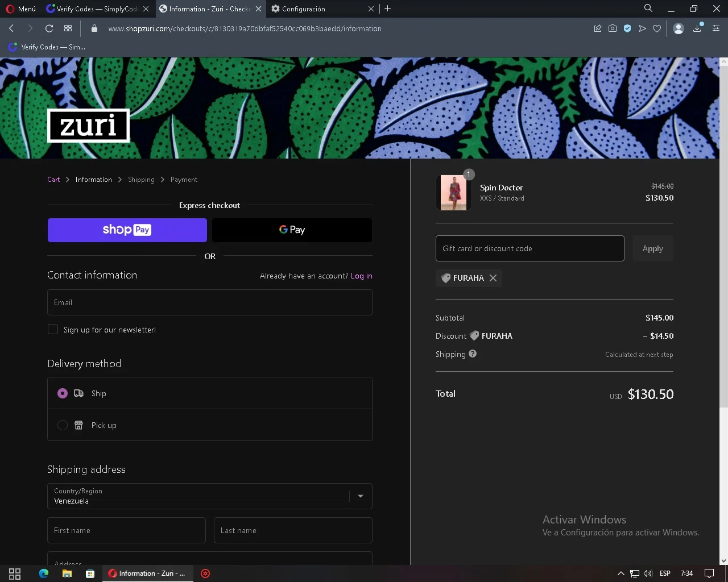Open File Explorer from the taskbar
Viewport: 728px width, 582px height.
(67, 573)
